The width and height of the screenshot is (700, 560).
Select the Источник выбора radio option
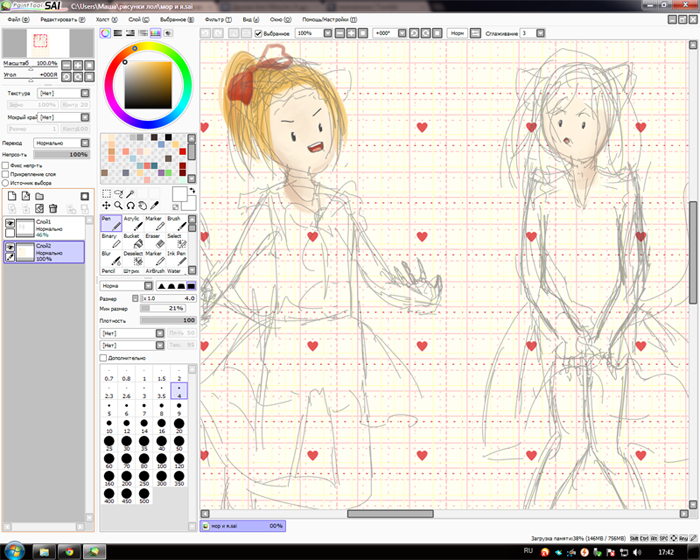coord(6,184)
